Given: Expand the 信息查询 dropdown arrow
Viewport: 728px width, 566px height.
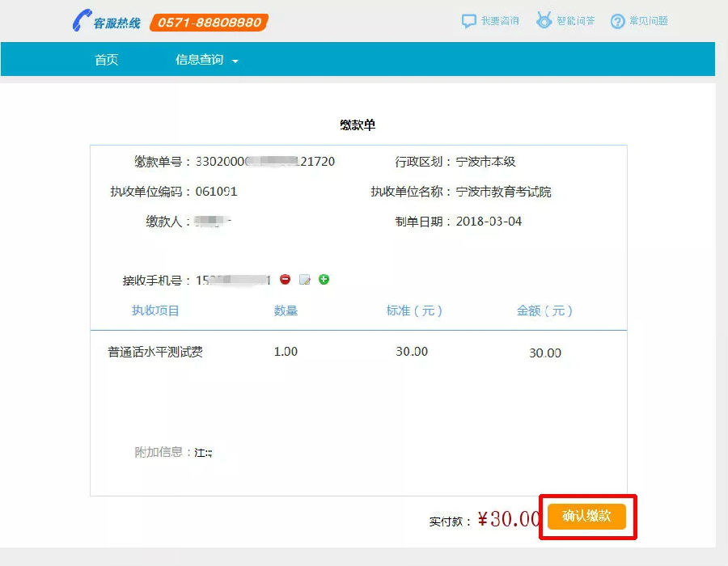Looking at the screenshot, I should [x=235, y=61].
